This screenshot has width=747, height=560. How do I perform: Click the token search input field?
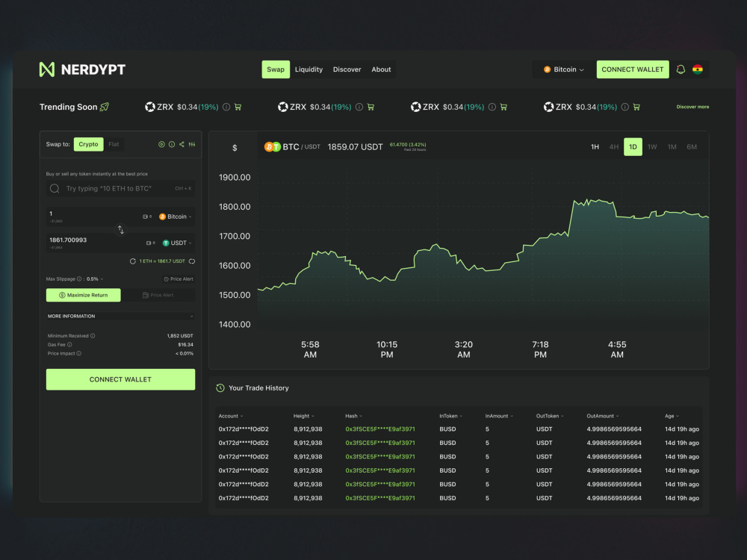[120, 189]
